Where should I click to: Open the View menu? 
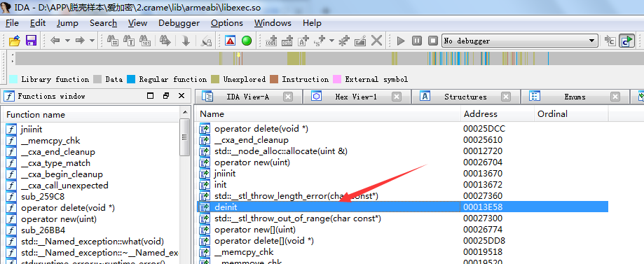point(137,23)
